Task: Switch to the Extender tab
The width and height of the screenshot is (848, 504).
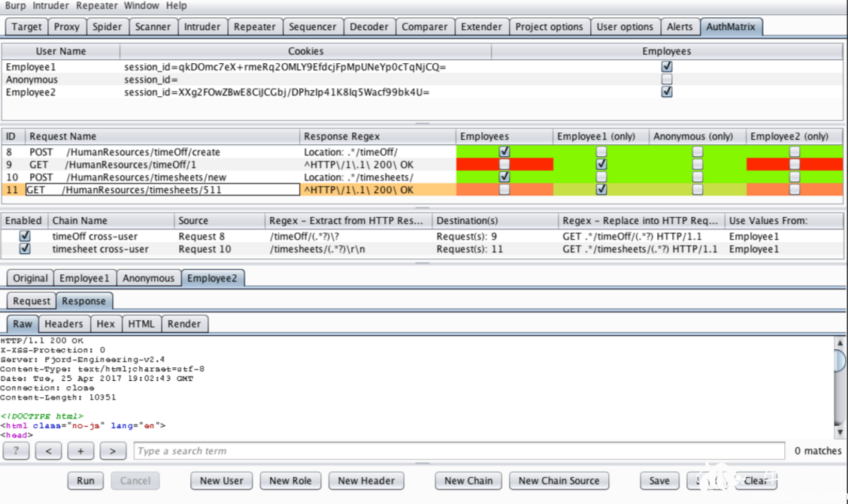Action: point(481,26)
